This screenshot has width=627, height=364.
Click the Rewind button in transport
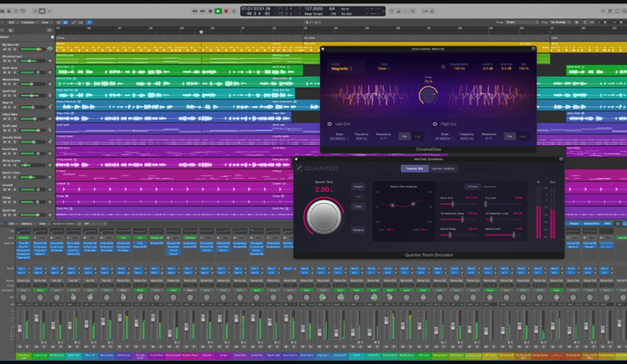193,11
